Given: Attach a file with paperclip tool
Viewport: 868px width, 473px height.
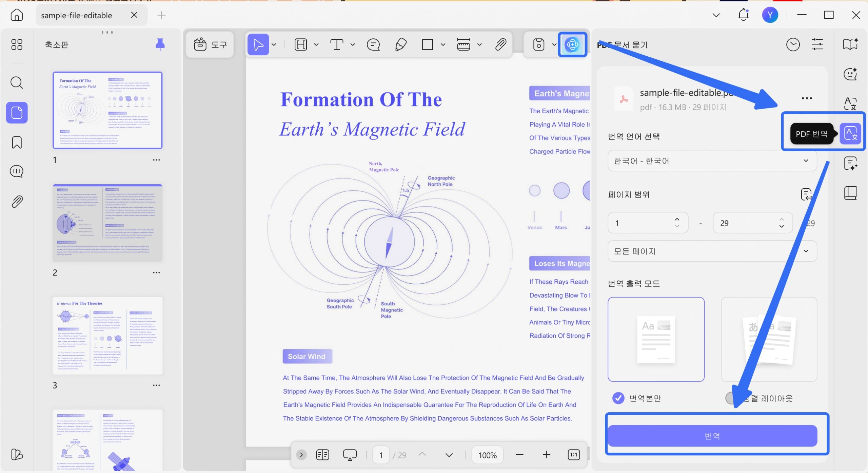Looking at the screenshot, I should pyautogui.click(x=500, y=44).
